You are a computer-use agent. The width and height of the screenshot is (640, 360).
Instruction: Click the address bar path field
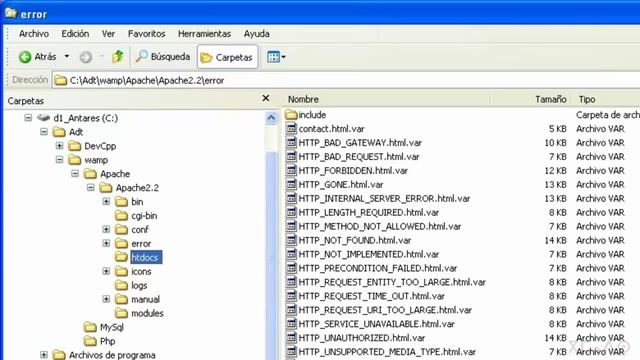pos(346,80)
